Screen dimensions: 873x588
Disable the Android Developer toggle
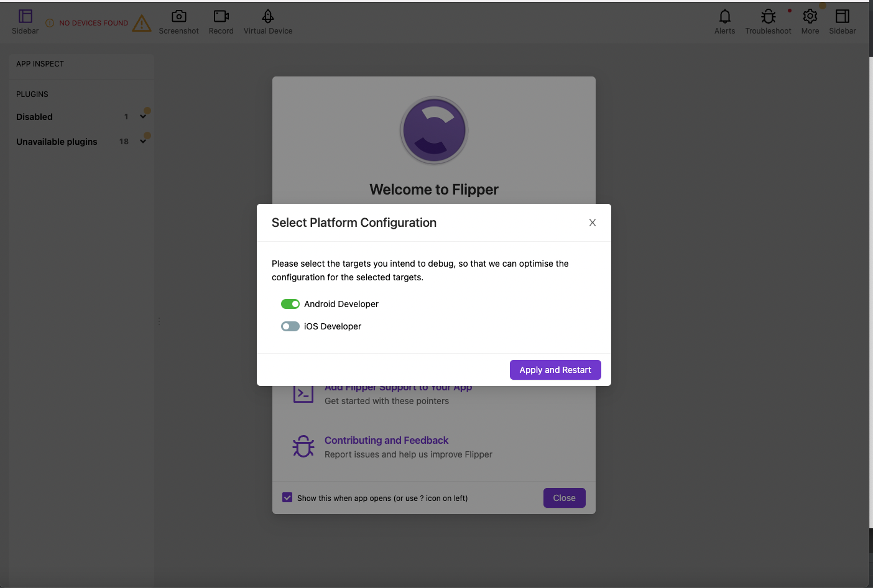tap(290, 304)
